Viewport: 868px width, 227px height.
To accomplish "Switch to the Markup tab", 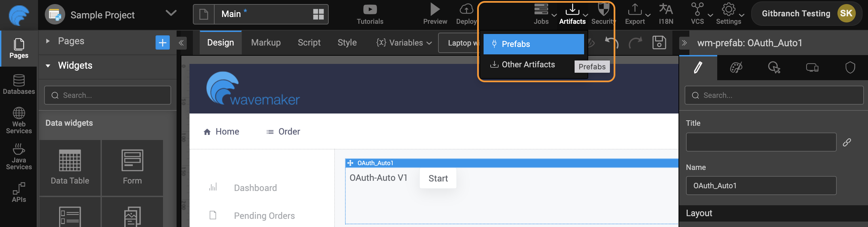I will (x=266, y=43).
